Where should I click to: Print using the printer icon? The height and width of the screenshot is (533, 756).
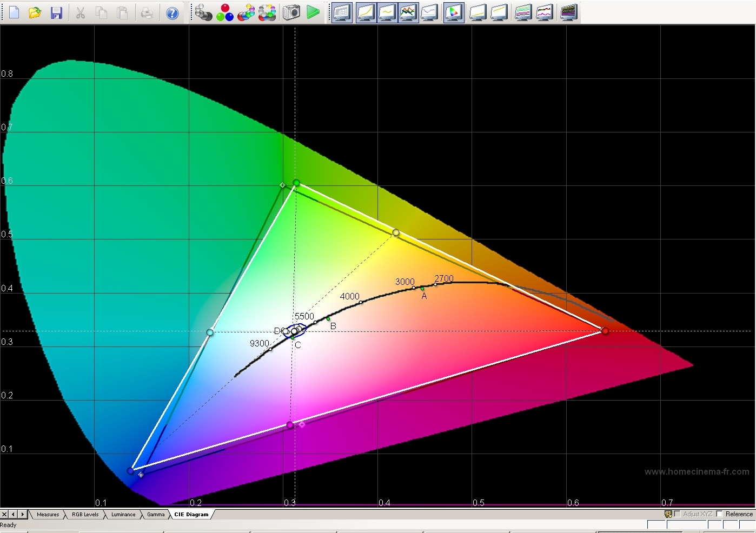[147, 12]
